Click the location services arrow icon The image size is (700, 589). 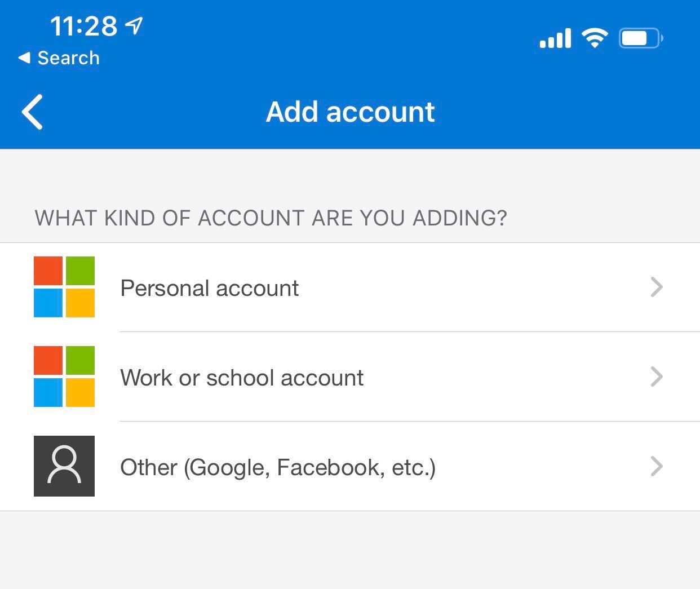[134, 25]
